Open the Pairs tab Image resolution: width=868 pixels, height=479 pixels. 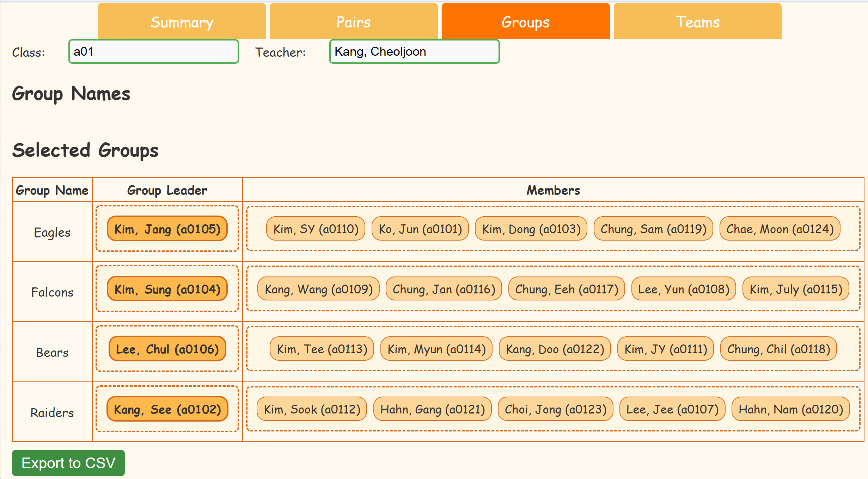(354, 22)
